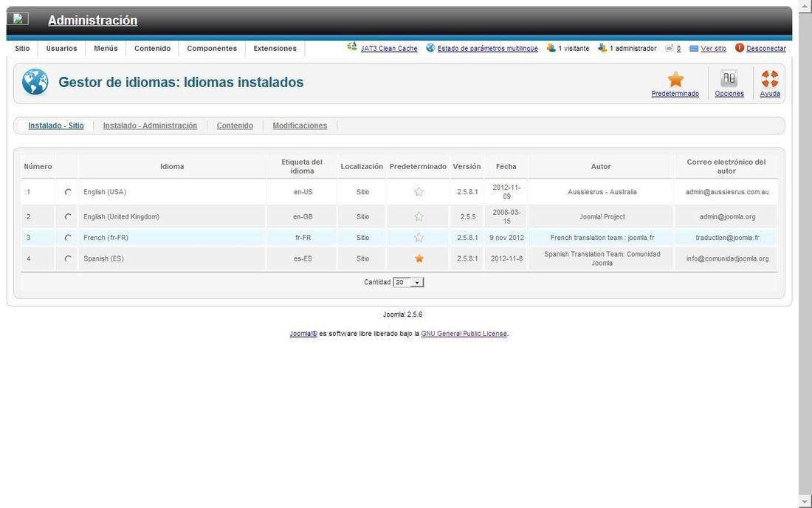Click the globe icon beside Gestor de idiomas
This screenshot has width=812, height=508.
[35, 82]
